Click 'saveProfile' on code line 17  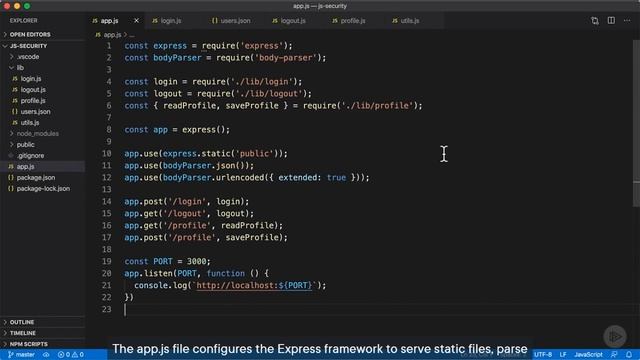[252, 237]
